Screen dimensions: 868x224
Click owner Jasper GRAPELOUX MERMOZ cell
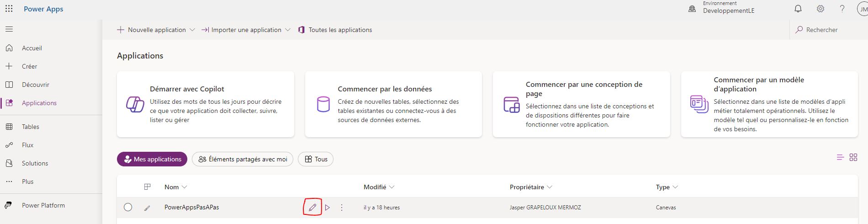click(545, 208)
